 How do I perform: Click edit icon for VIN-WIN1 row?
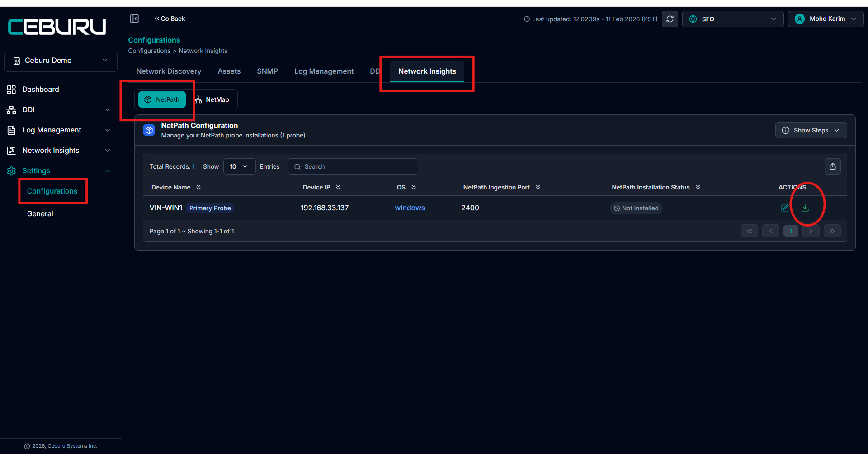[785, 208]
